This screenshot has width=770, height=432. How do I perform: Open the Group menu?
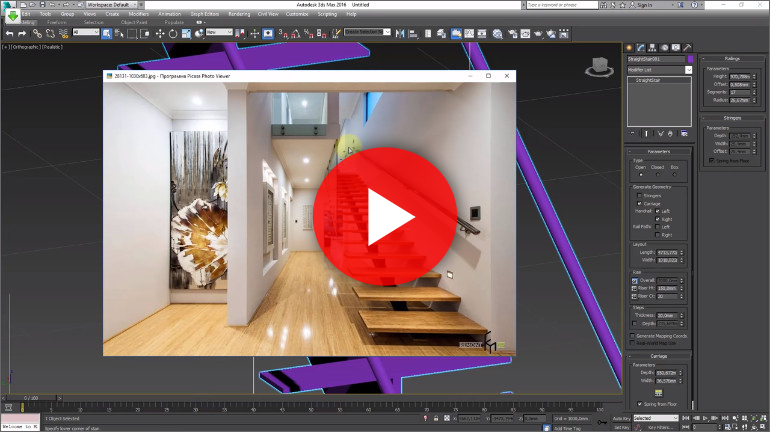(x=67, y=14)
